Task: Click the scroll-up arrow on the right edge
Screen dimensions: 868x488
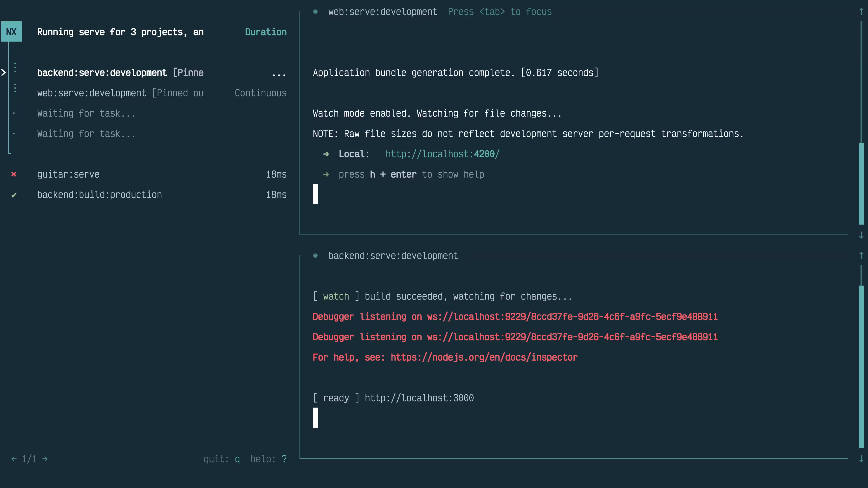Action: (x=861, y=11)
